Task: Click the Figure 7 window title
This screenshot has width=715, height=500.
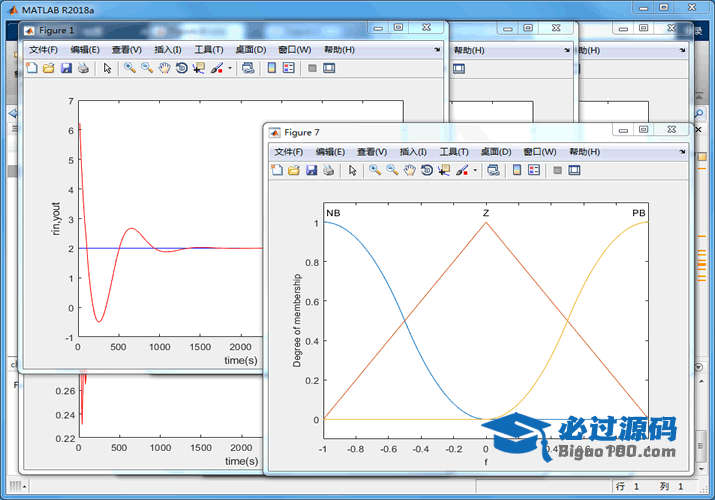Action: point(302,133)
